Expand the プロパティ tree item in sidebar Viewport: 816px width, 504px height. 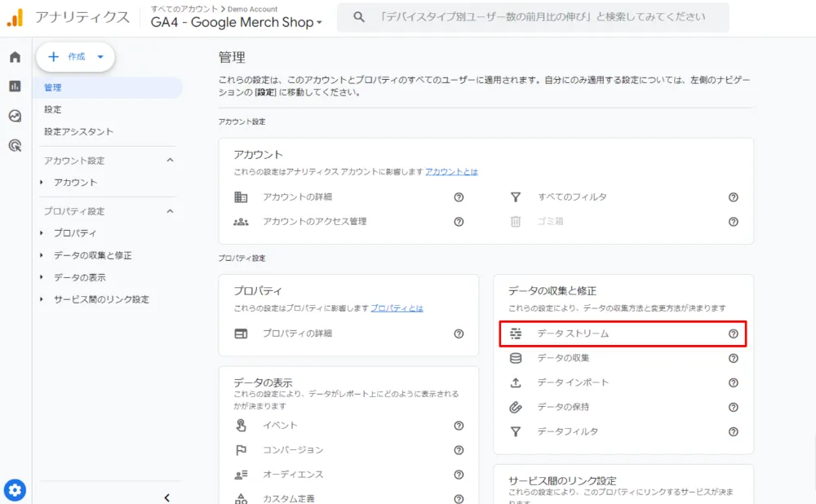click(x=41, y=233)
